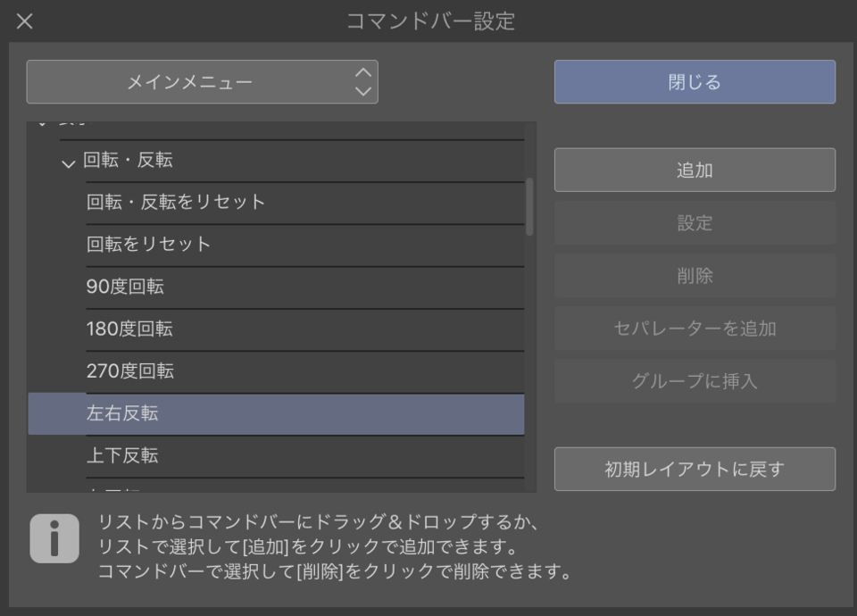Click the 削除 button

pos(695,276)
